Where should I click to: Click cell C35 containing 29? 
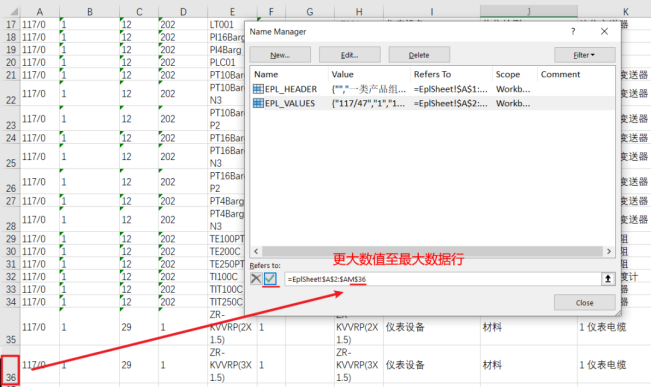tap(139, 327)
